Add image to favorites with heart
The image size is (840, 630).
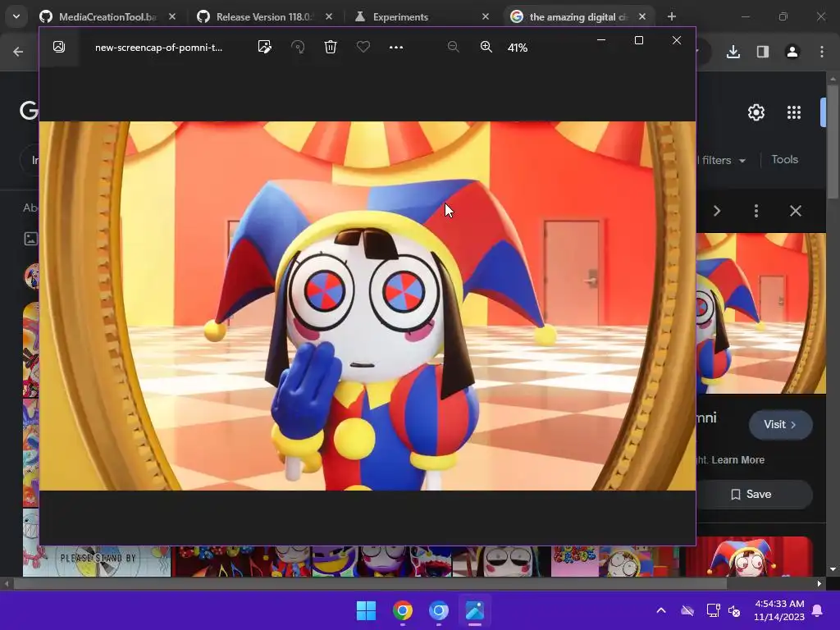pyautogui.click(x=363, y=47)
